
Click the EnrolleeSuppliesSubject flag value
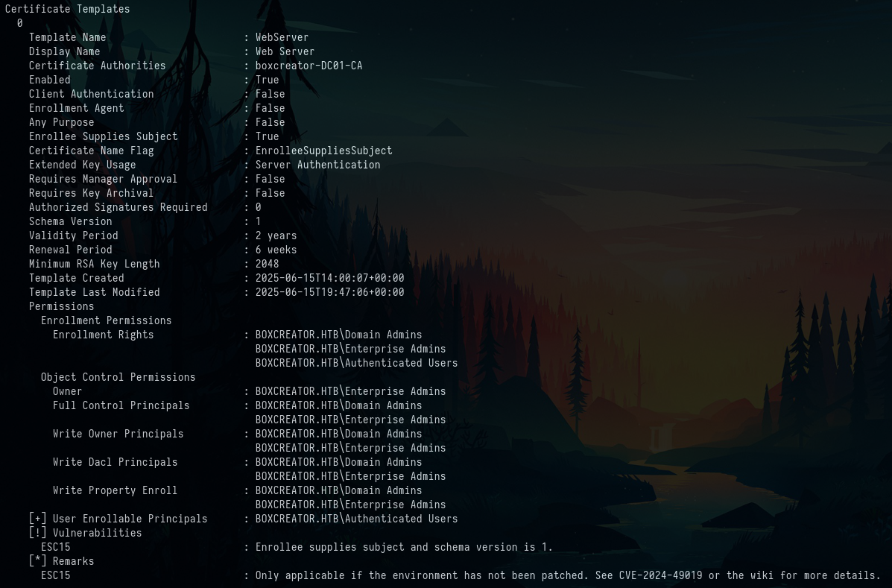pyautogui.click(x=323, y=151)
